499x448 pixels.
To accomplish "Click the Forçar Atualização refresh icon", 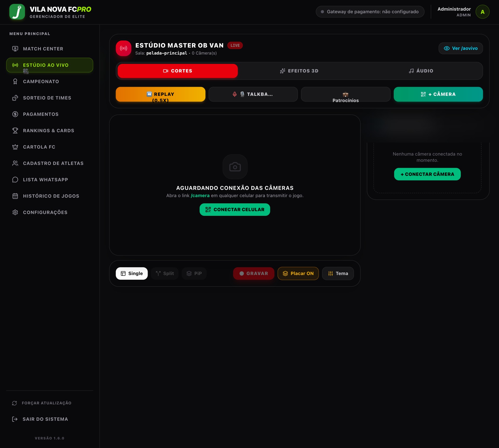I will [x=15, y=403].
